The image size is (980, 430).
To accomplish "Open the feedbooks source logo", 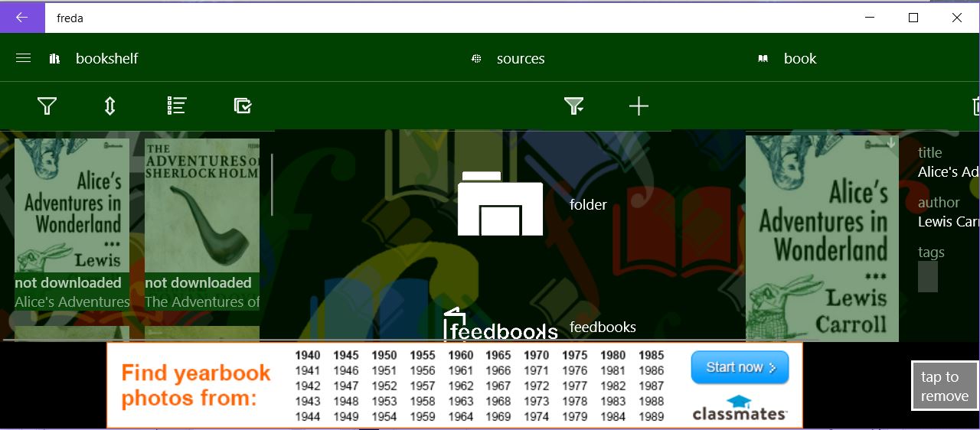I will click(x=501, y=325).
